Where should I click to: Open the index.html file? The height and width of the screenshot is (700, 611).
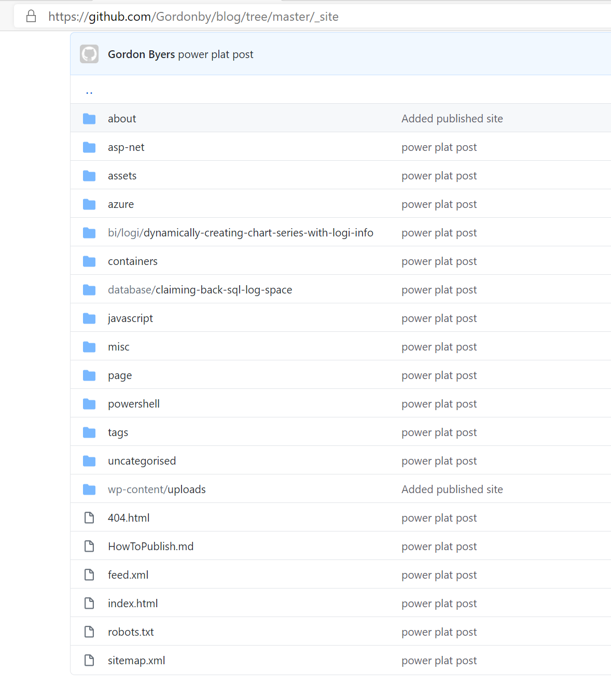coord(133,604)
